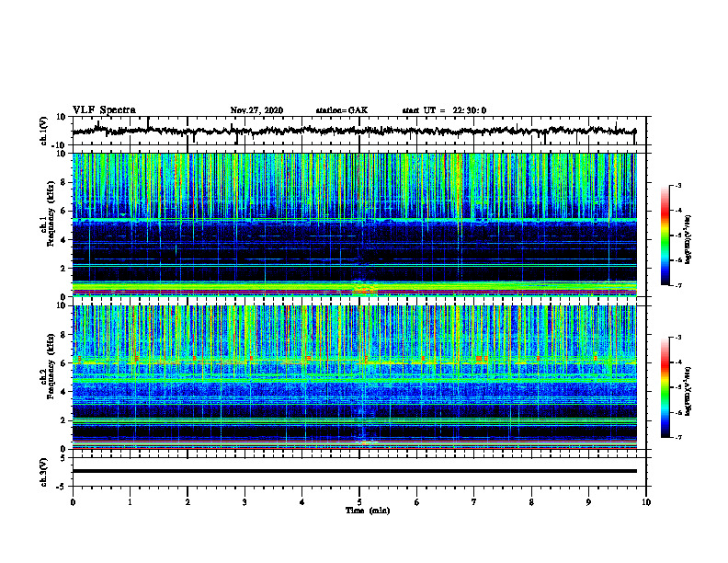Screen dimensions: 728x563
Task: Click the "VLF Spectra" title text
Action: [104, 110]
